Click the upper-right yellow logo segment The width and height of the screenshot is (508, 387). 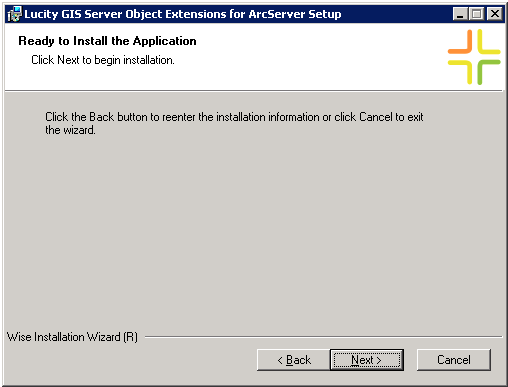click(488, 42)
